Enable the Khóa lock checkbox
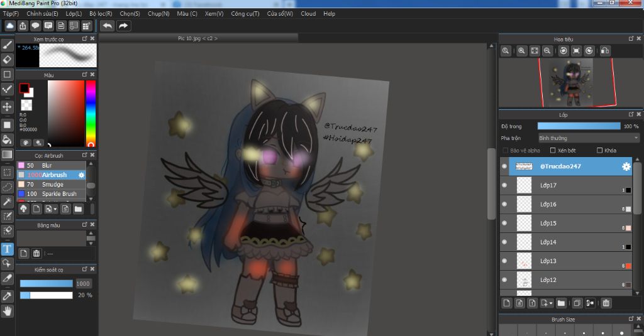The height and width of the screenshot is (336, 644). [x=599, y=151]
